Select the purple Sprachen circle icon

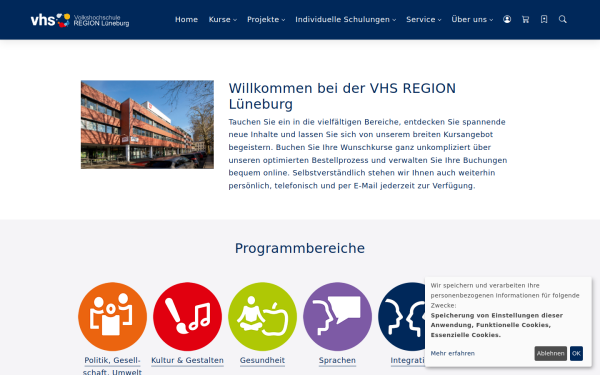click(x=338, y=316)
